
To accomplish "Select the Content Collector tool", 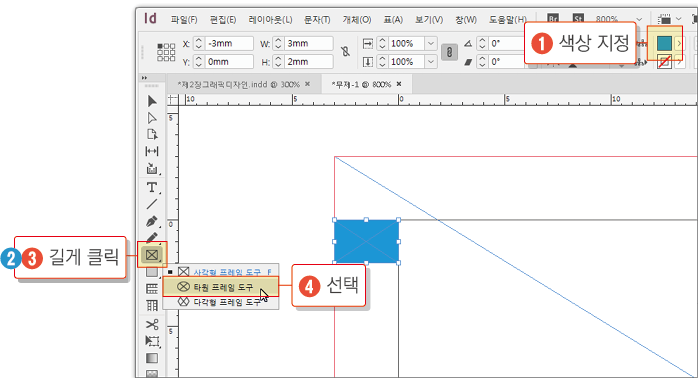I will click(x=152, y=169).
